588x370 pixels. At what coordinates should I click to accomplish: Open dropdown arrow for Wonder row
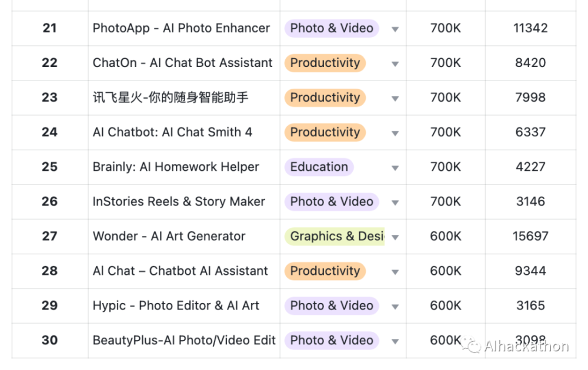click(x=395, y=237)
